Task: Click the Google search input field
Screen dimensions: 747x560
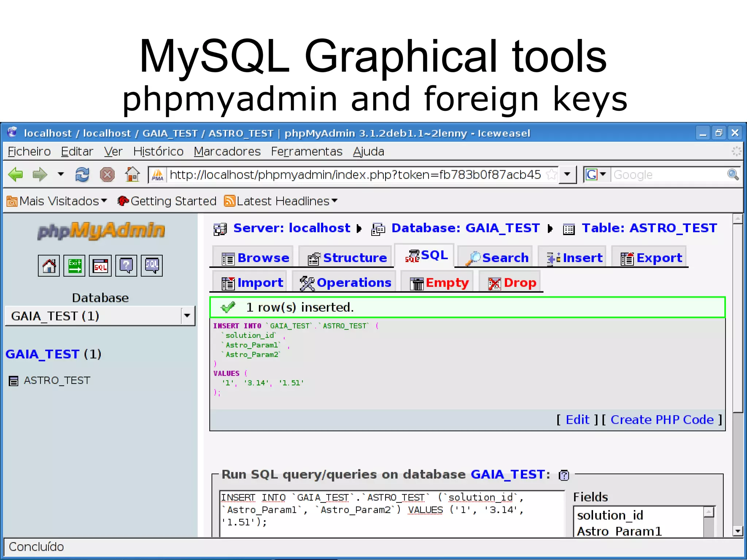Action: (668, 175)
